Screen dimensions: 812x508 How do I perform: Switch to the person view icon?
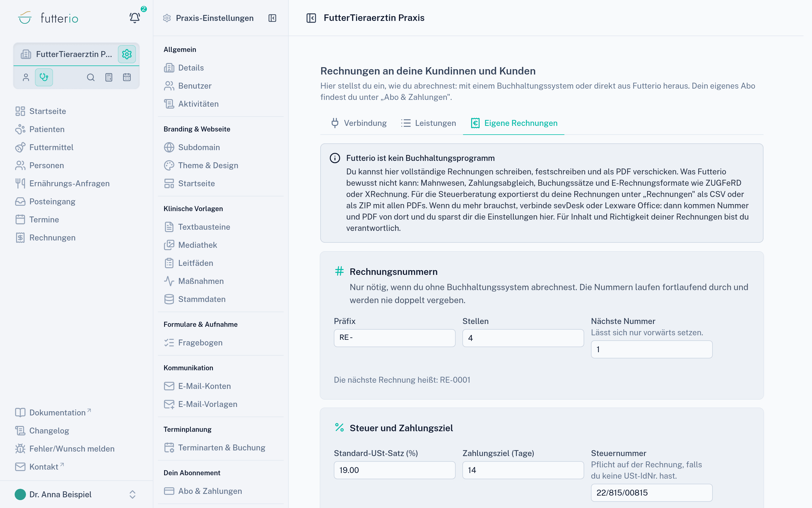click(x=26, y=77)
